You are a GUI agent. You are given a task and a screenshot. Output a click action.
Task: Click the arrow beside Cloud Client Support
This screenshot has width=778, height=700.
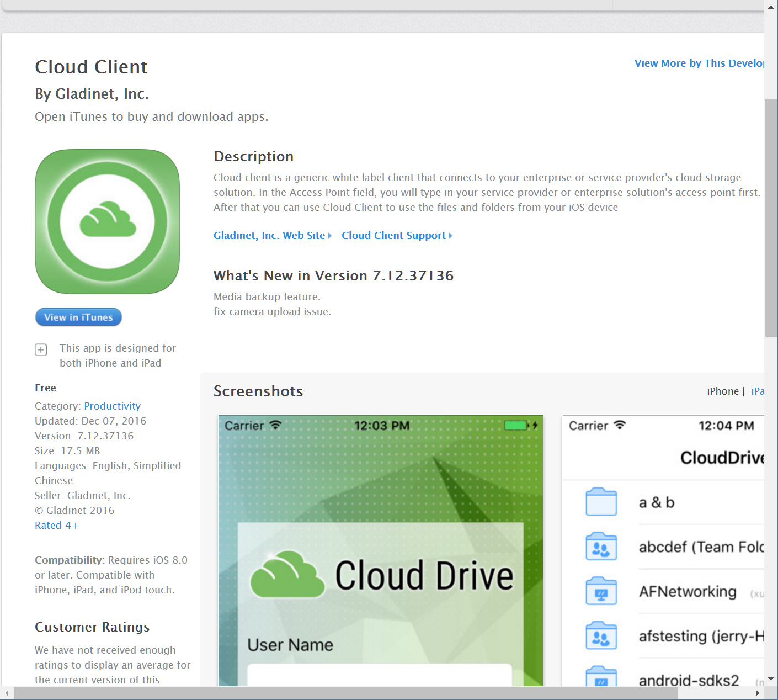[x=451, y=235]
